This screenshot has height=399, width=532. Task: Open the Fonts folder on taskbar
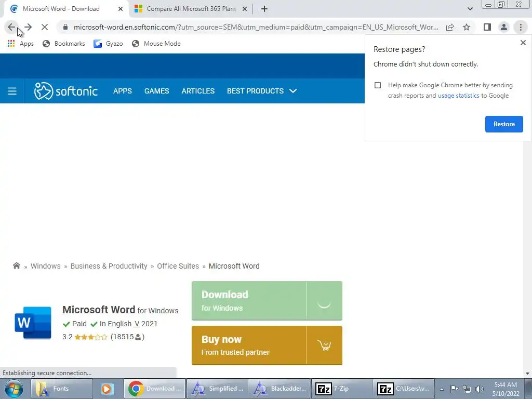(x=62, y=389)
